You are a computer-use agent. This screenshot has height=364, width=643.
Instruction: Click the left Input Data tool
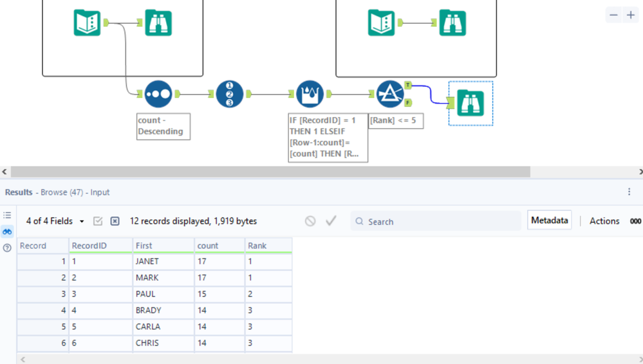[x=87, y=23]
